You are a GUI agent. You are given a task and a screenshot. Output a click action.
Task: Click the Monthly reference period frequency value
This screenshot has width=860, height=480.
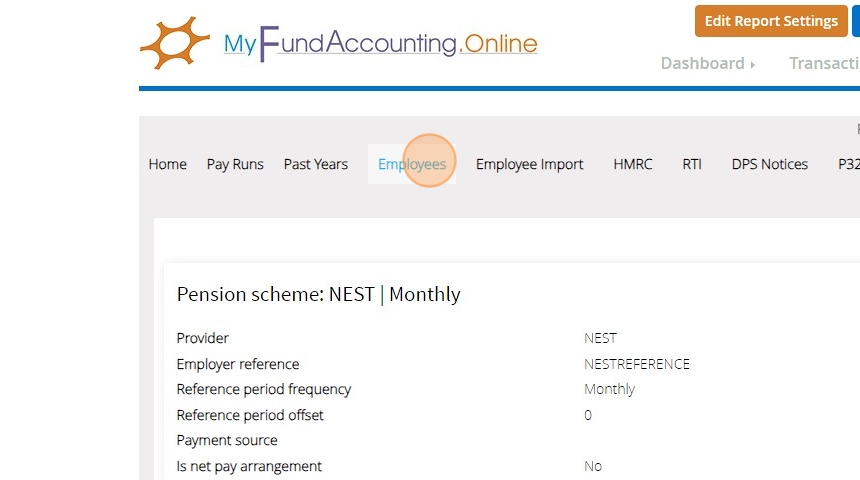click(x=609, y=389)
